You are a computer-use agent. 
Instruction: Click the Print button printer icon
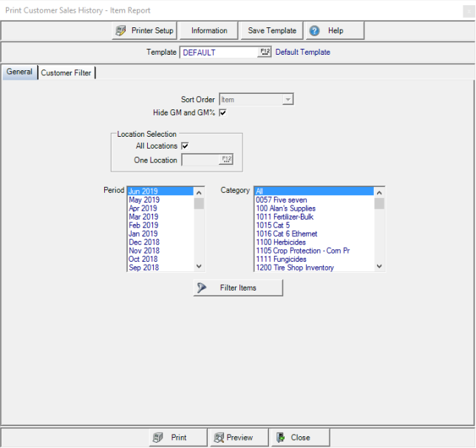tap(157, 438)
